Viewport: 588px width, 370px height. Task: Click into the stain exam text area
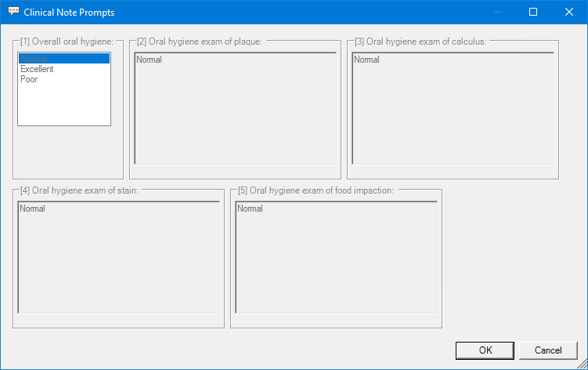pyautogui.click(x=118, y=257)
